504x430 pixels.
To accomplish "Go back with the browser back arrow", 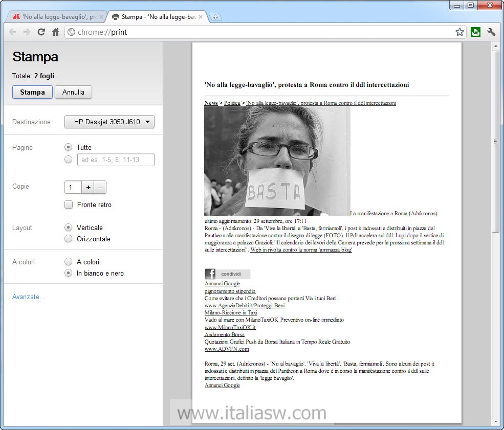I will pos(12,32).
